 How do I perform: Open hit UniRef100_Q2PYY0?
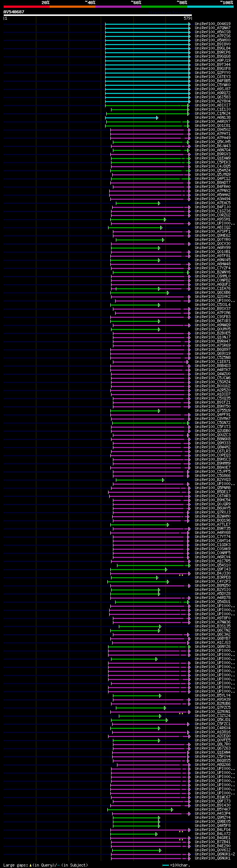(213, 73)
